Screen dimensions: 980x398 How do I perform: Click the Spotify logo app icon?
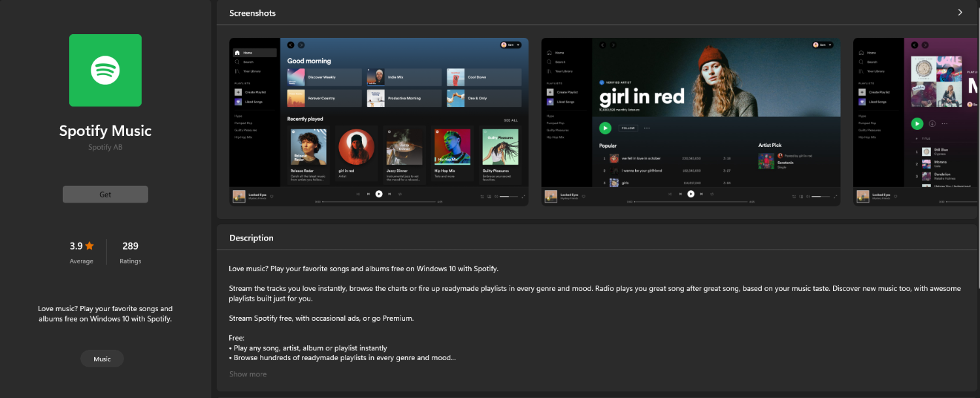105,70
